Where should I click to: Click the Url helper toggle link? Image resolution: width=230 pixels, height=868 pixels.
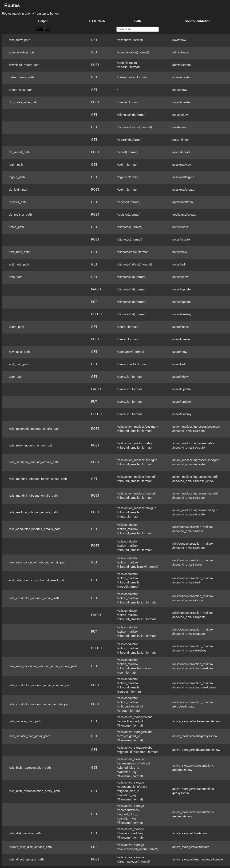click(x=48, y=29)
